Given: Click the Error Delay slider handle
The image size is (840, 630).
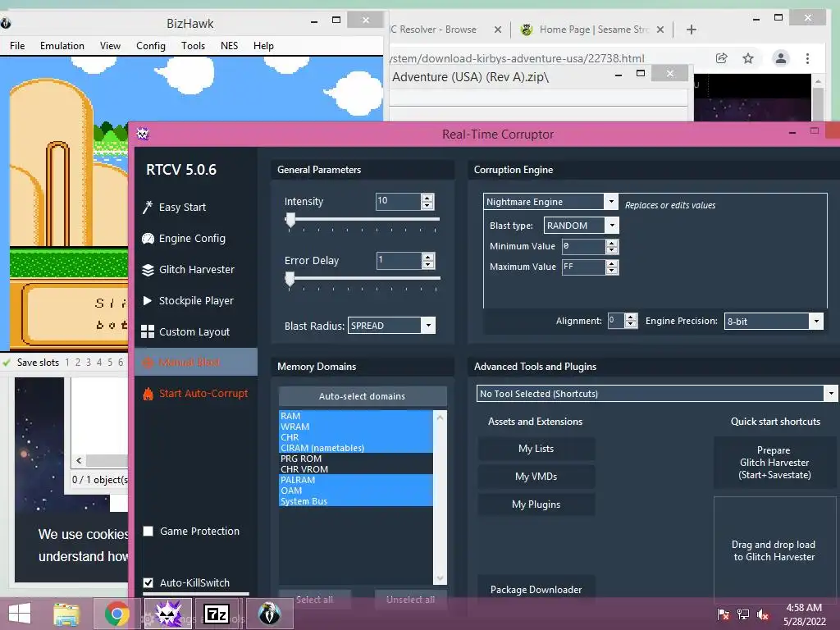Looking at the screenshot, I should tap(290, 279).
